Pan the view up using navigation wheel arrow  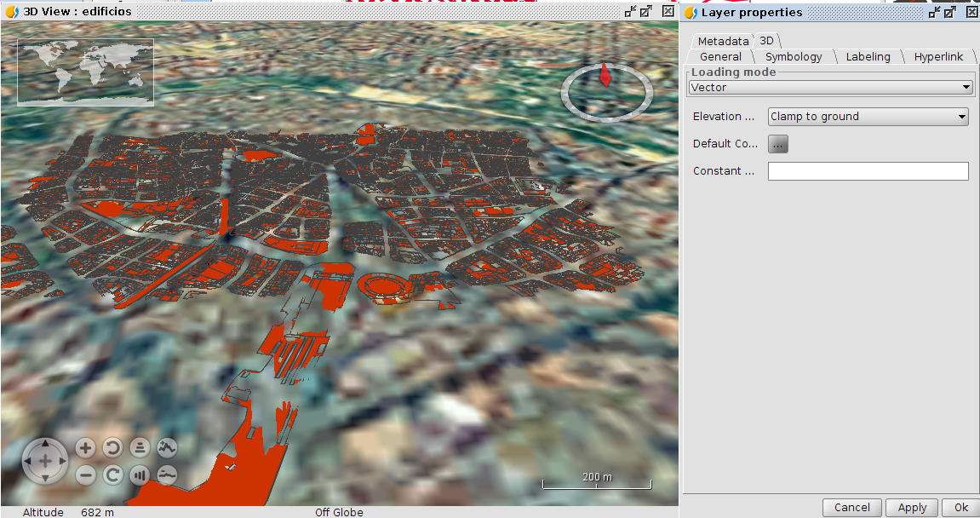pyautogui.click(x=46, y=445)
